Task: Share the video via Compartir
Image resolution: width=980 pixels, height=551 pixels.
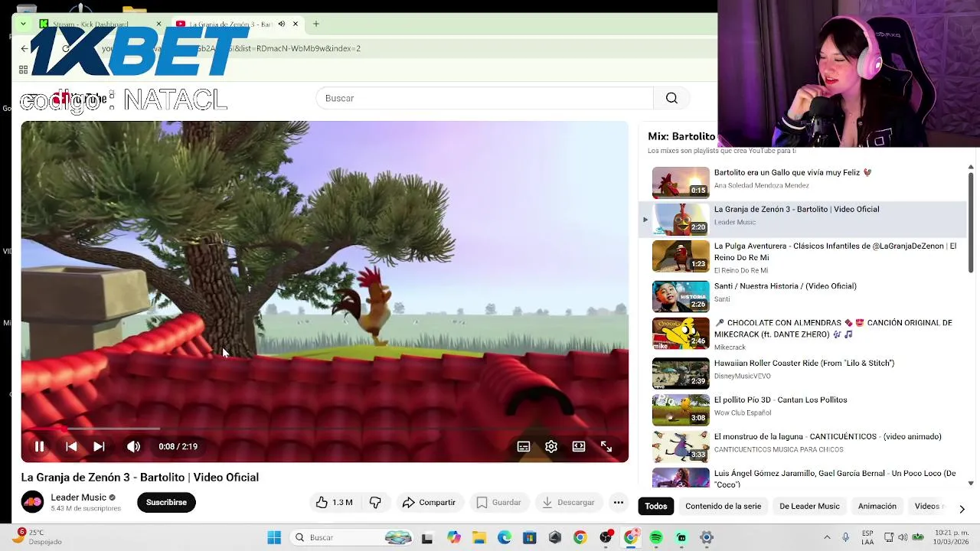Action: [x=429, y=503]
